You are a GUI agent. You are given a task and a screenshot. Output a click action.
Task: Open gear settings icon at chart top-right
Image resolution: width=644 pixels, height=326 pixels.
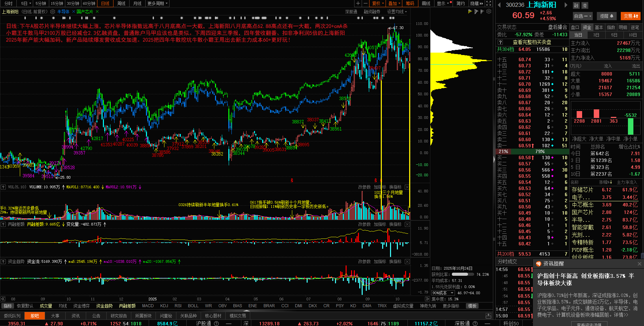[489, 12]
